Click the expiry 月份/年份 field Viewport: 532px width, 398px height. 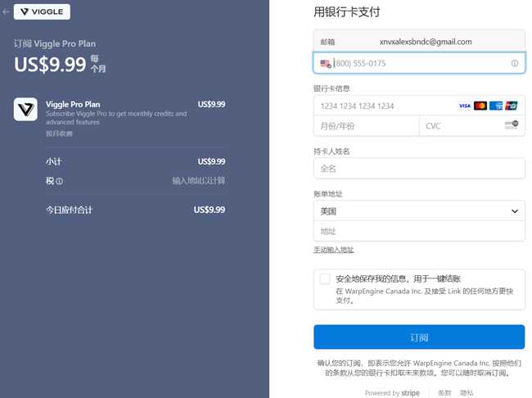point(366,126)
